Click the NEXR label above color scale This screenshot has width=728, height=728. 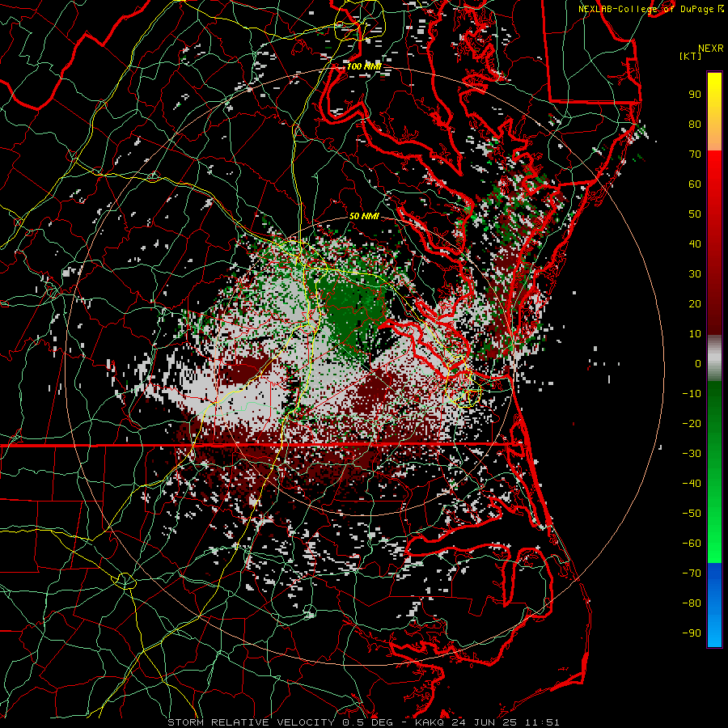tap(711, 49)
